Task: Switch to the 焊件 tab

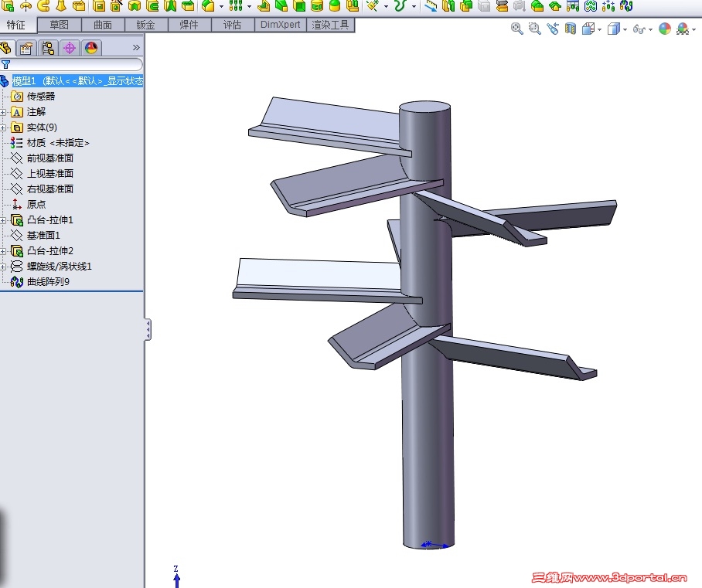Action: point(189,25)
